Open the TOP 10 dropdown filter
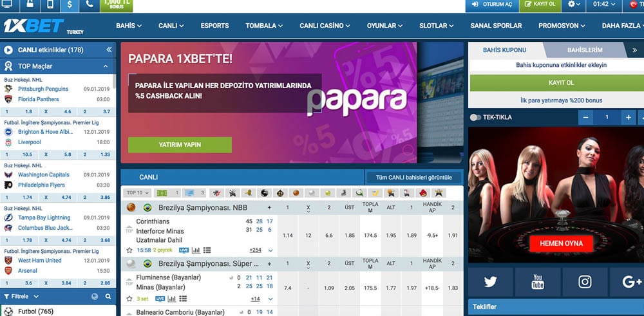 coord(138,193)
